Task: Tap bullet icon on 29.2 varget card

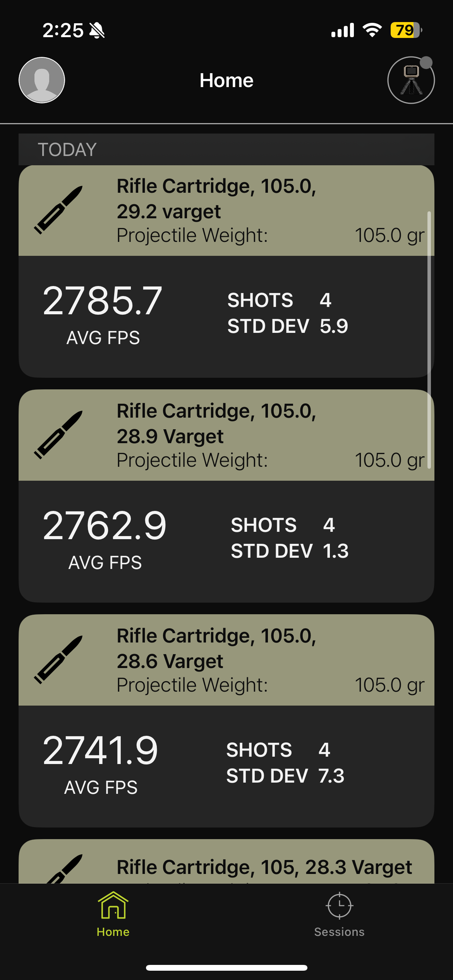Action: [x=58, y=210]
